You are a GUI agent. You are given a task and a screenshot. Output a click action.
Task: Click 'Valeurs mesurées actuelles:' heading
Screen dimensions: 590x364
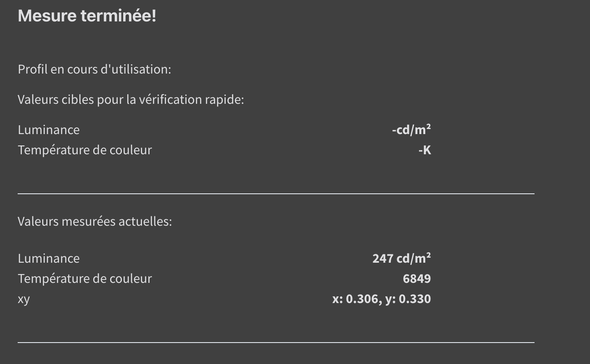[95, 222]
